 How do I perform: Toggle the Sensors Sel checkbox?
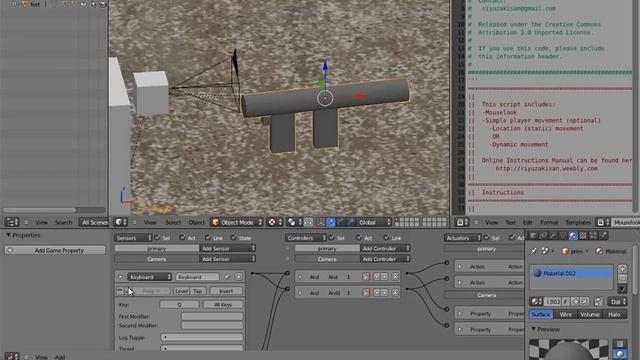(x=157, y=238)
